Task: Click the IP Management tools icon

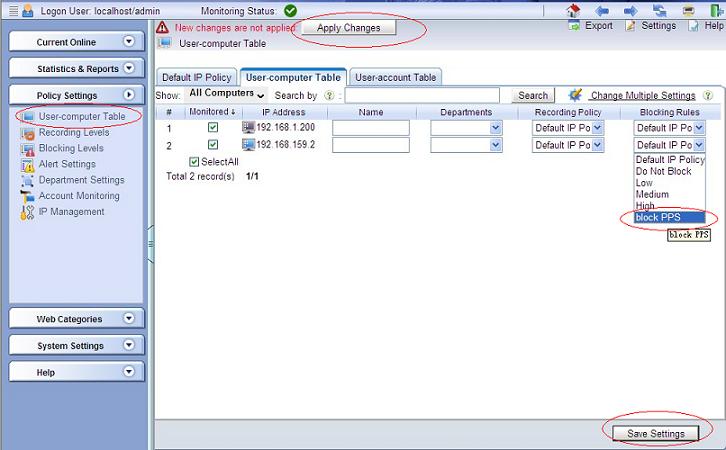Action: (x=28, y=212)
